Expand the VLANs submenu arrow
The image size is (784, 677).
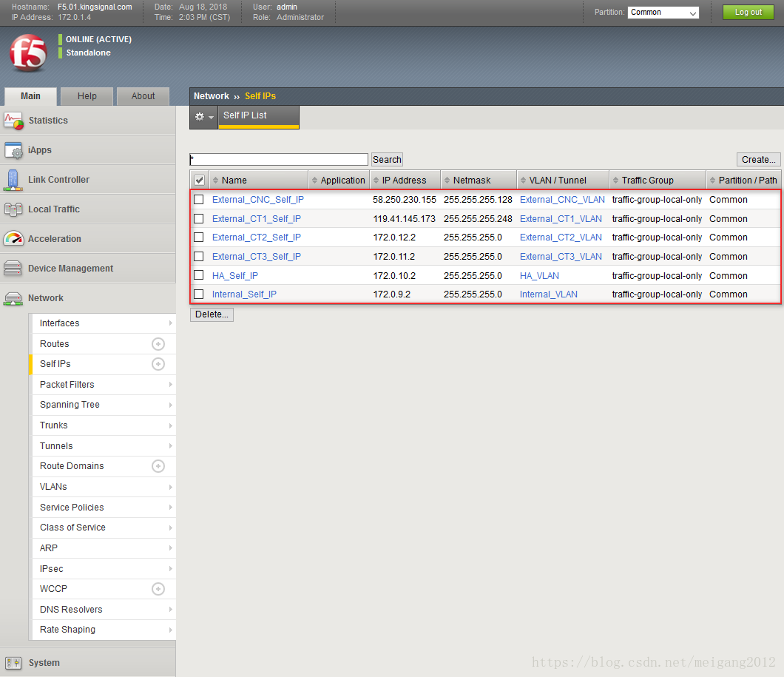171,487
